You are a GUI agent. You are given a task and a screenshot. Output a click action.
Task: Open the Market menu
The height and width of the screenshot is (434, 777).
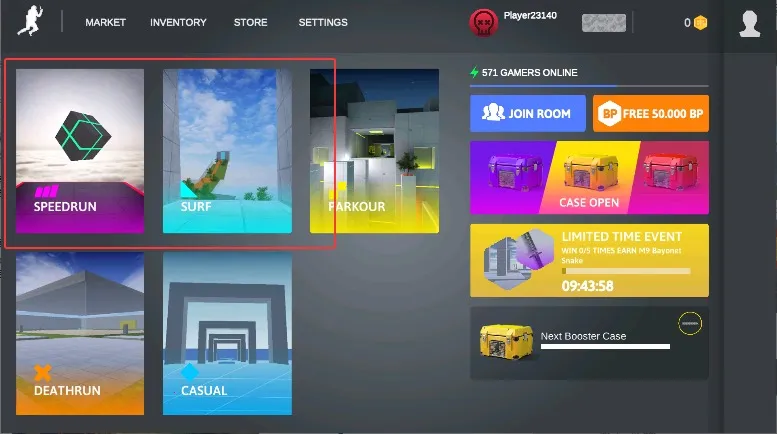(105, 22)
